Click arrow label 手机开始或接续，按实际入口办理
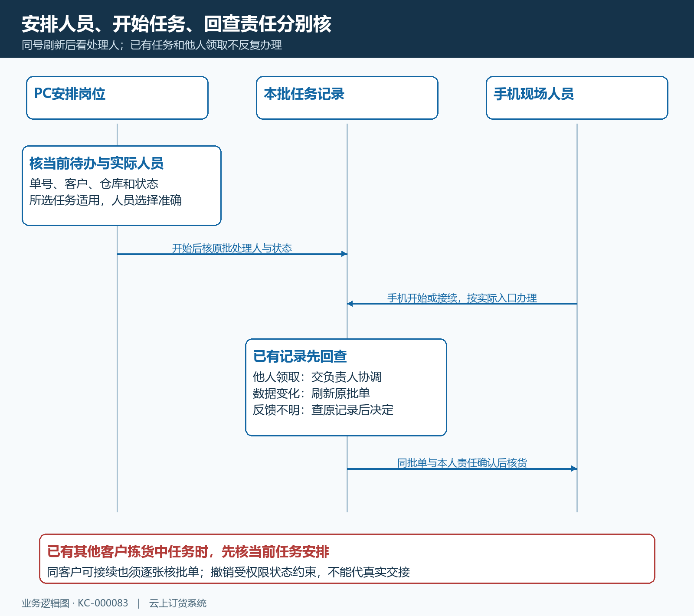694x616 pixels. [x=462, y=298]
